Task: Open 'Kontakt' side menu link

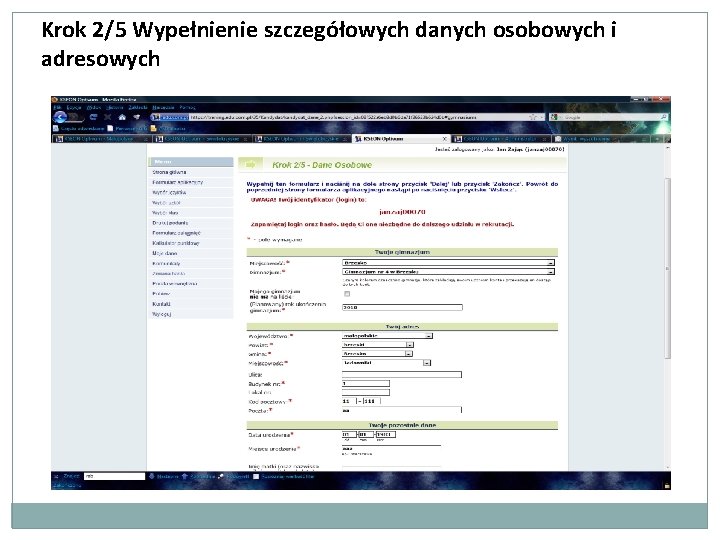Action: coord(161,304)
